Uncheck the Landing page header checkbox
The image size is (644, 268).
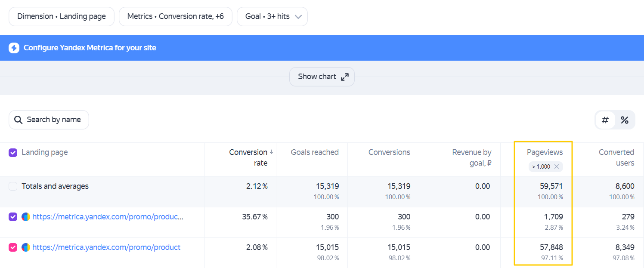(13, 153)
